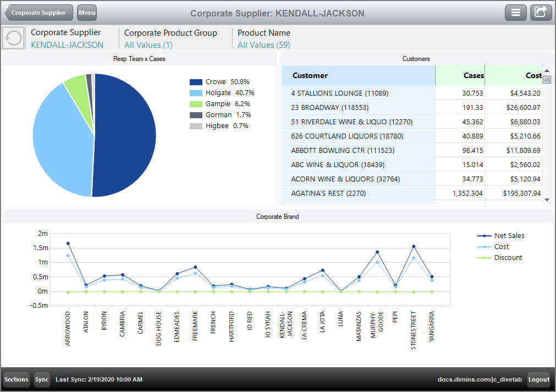The width and height of the screenshot is (556, 392).
Task: Click the customers table scroll up arrow
Action: click(x=547, y=70)
